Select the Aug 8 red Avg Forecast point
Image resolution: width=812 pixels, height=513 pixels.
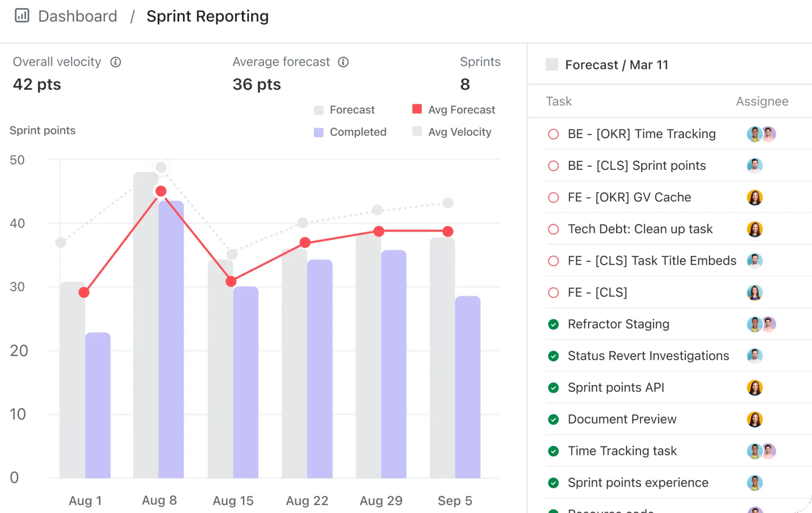click(x=161, y=191)
